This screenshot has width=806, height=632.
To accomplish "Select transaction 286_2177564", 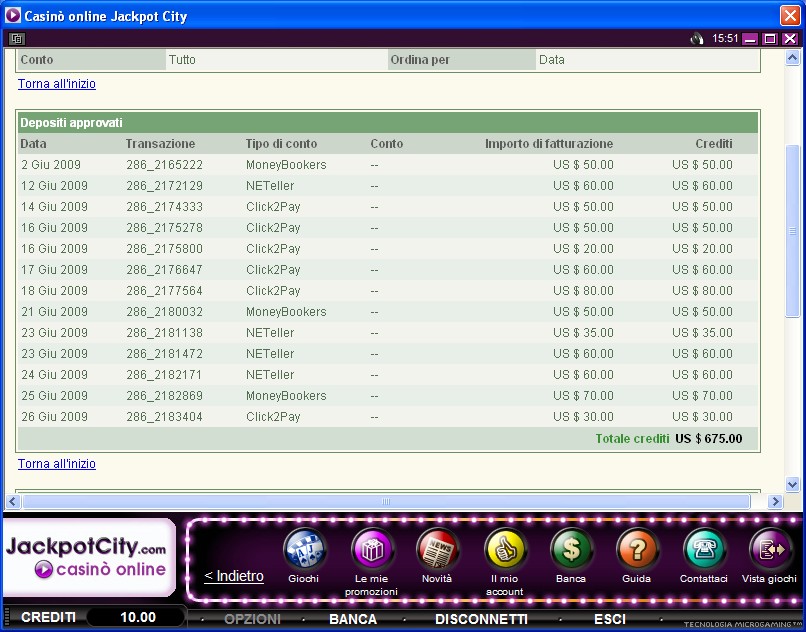I will point(164,291).
